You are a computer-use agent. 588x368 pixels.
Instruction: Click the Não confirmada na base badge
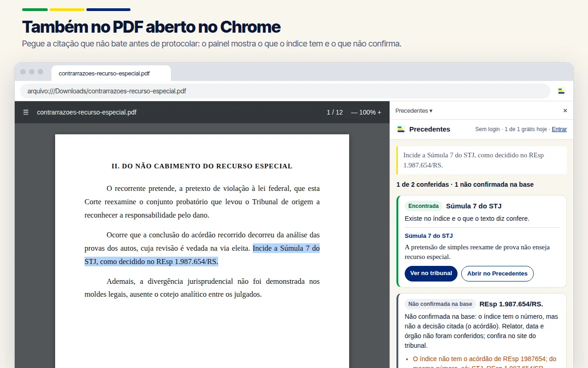click(440, 304)
